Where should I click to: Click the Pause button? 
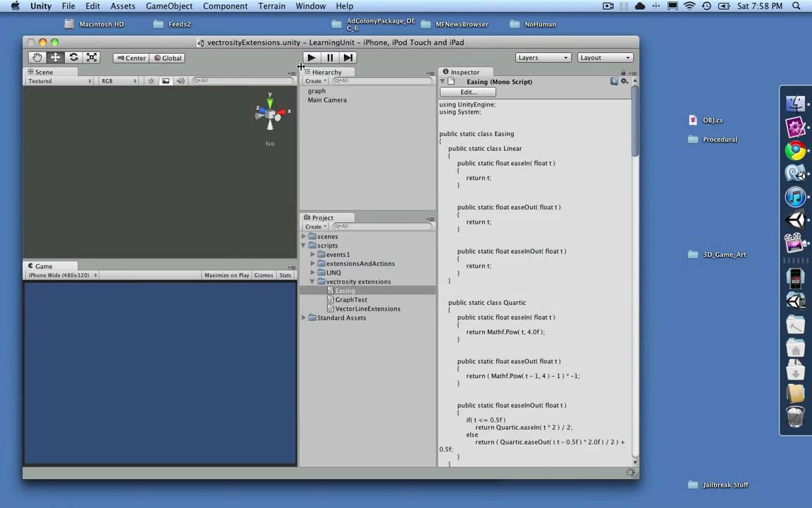(330, 58)
